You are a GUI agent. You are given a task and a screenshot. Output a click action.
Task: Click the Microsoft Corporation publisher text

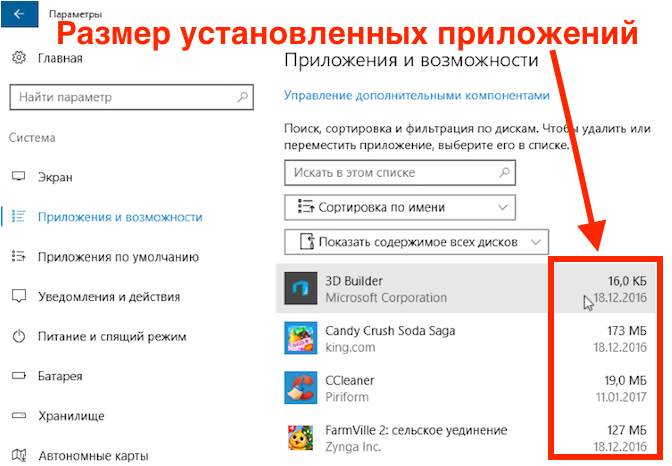coord(386,298)
